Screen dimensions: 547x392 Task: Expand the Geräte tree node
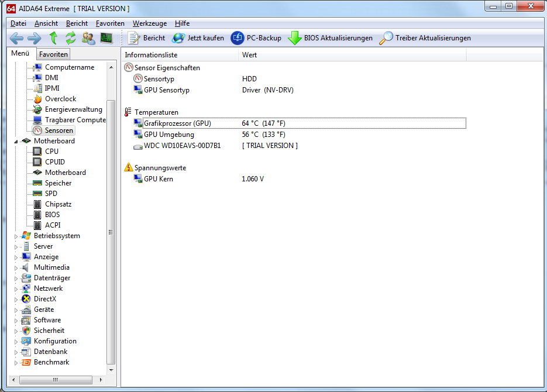(16, 310)
